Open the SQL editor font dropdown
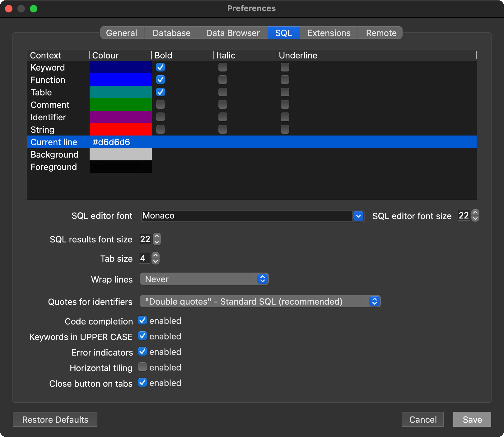Image resolution: width=504 pixels, height=437 pixels. [x=358, y=216]
